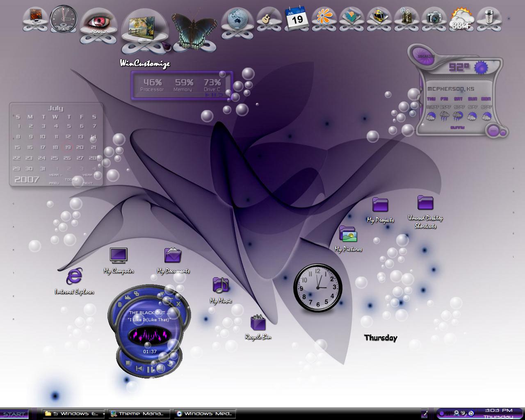
Task: Open the Recycle Bin icon
Action: pos(258,327)
